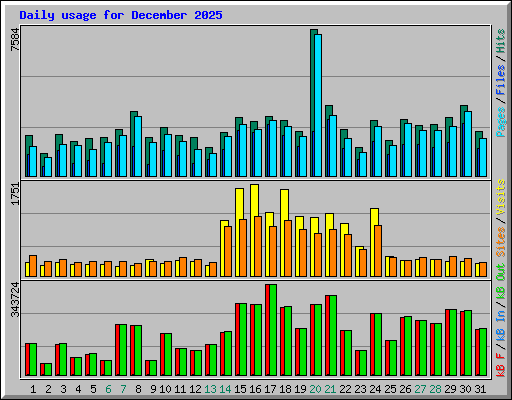Screen dimensions: 512x400
Task: Select the green kB bar for day 21
Action: (x=333, y=335)
